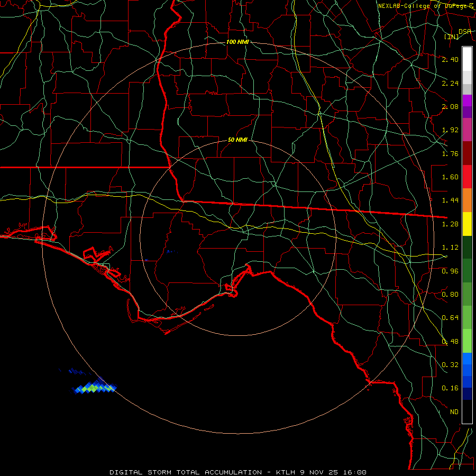Click the Digital Storm Total Accumulation title text
This screenshot has height=476, width=476.
pyautogui.click(x=186, y=472)
